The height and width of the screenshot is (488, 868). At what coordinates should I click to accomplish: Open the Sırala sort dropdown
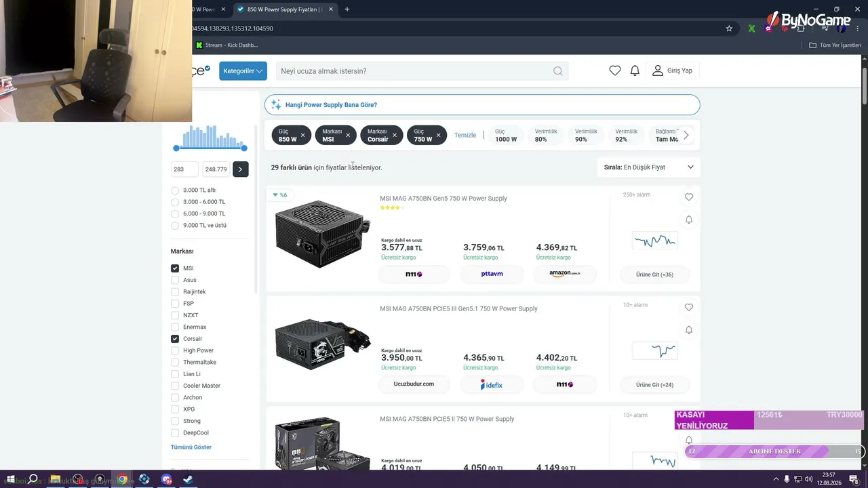point(649,167)
